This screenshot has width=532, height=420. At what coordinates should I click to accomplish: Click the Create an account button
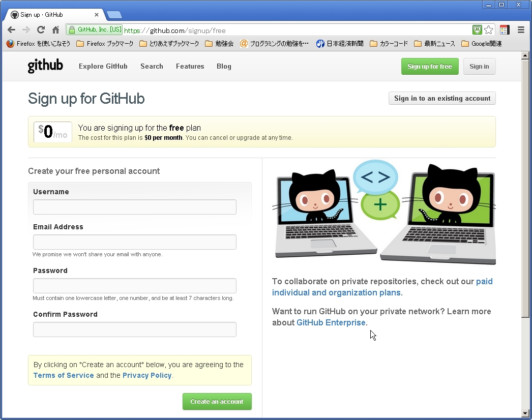tap(217, 401)
